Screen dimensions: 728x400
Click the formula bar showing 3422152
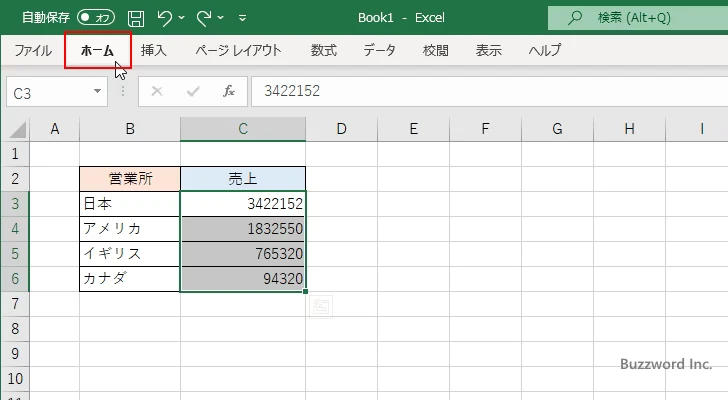[x=489, y=91]
